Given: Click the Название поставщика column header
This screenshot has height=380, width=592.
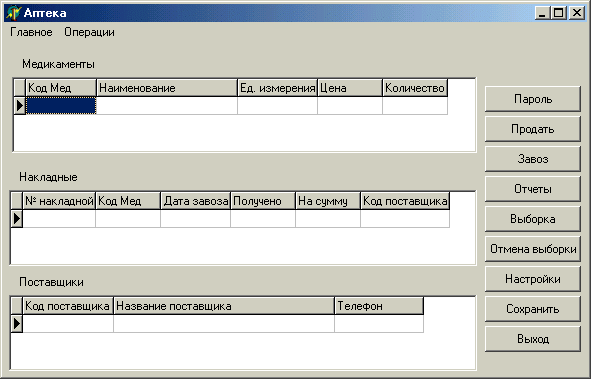Looking at the screenshot, I should (224, 306).
